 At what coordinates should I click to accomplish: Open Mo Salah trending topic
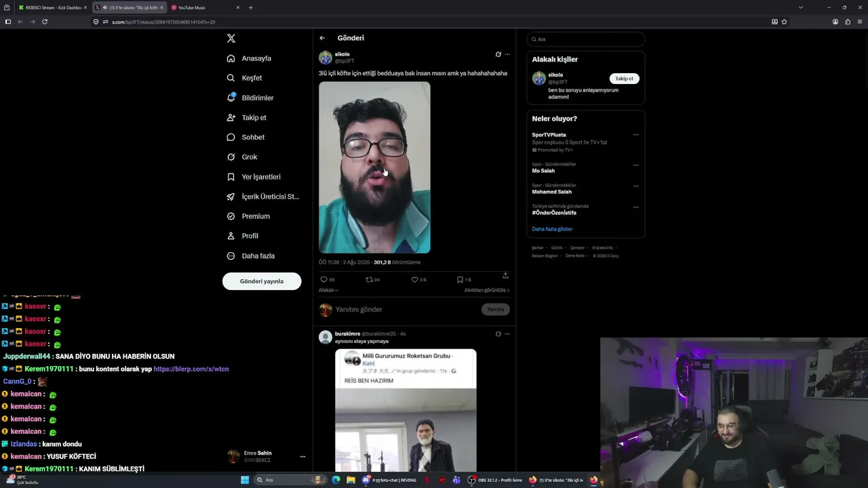(x=543, y=171)
